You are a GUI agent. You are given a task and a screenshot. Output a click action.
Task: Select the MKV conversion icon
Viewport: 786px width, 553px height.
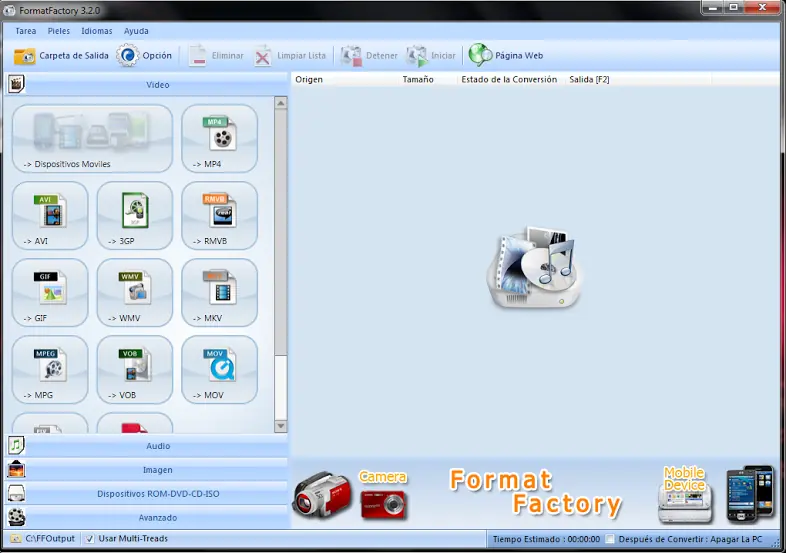[220, 293]
